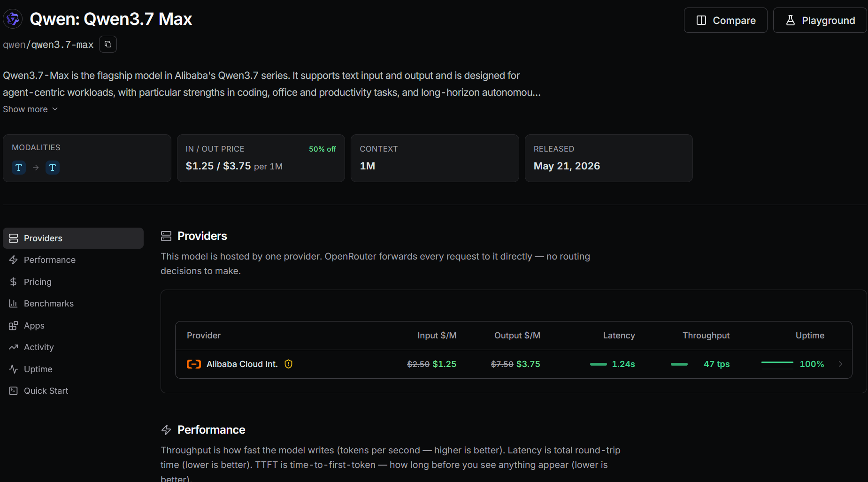Select Providers in the sidebar
Viewport: 868px width, 482px height.
(73, 238)
